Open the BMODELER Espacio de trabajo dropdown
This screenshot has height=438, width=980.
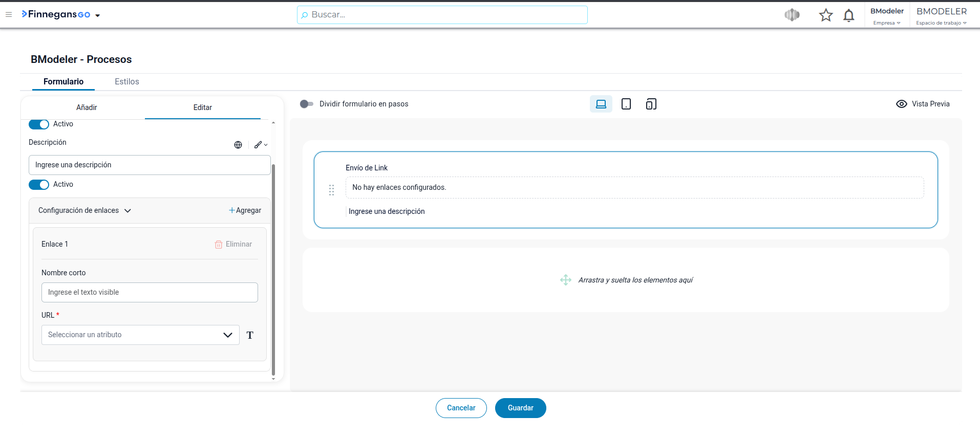click(941, 16)
